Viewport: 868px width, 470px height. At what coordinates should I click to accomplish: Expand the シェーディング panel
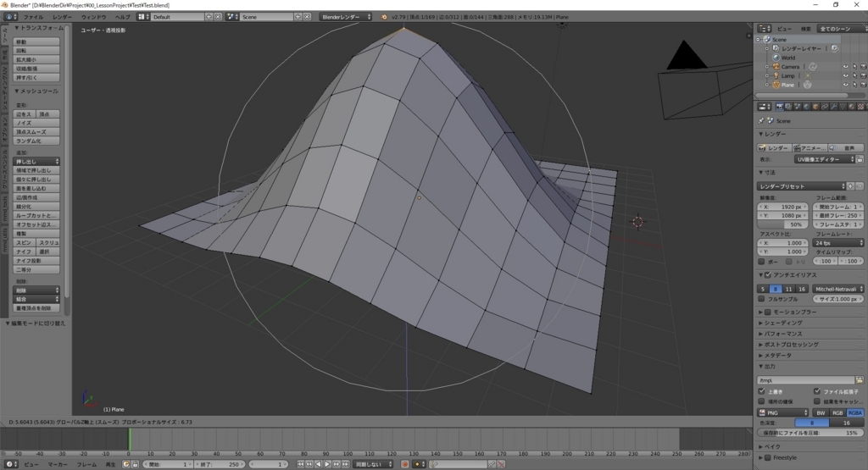[x=782, y=323]
